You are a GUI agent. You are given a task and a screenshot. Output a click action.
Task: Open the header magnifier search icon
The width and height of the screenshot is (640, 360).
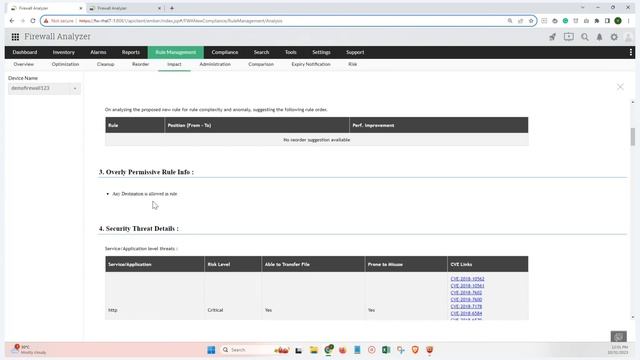[585, 37]
